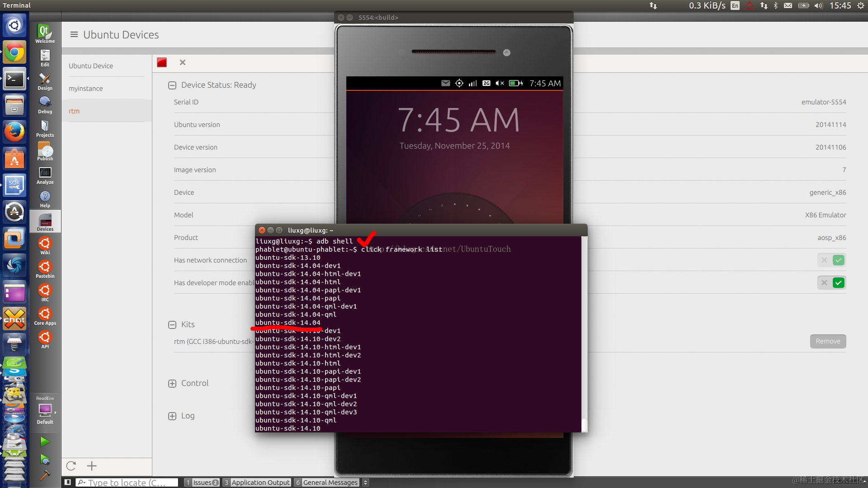Expand the Control section
868x488 pixels.
(172, 383)
